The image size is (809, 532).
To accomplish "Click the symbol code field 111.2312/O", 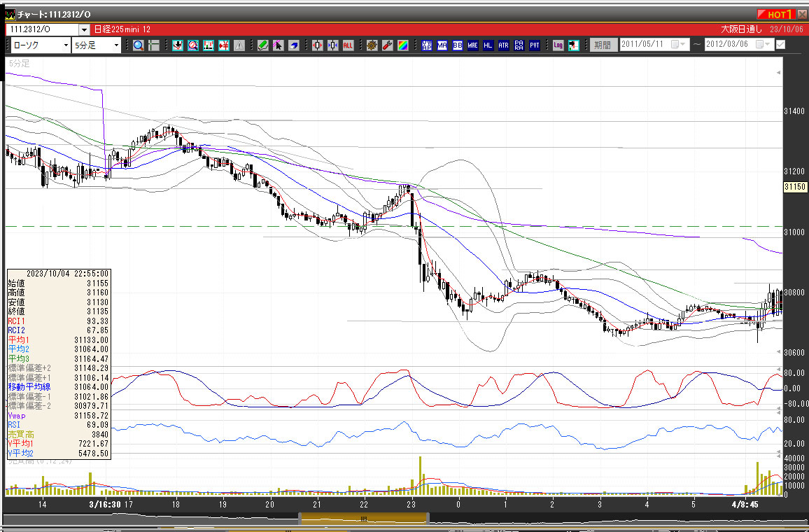I will tap(42, 30).
